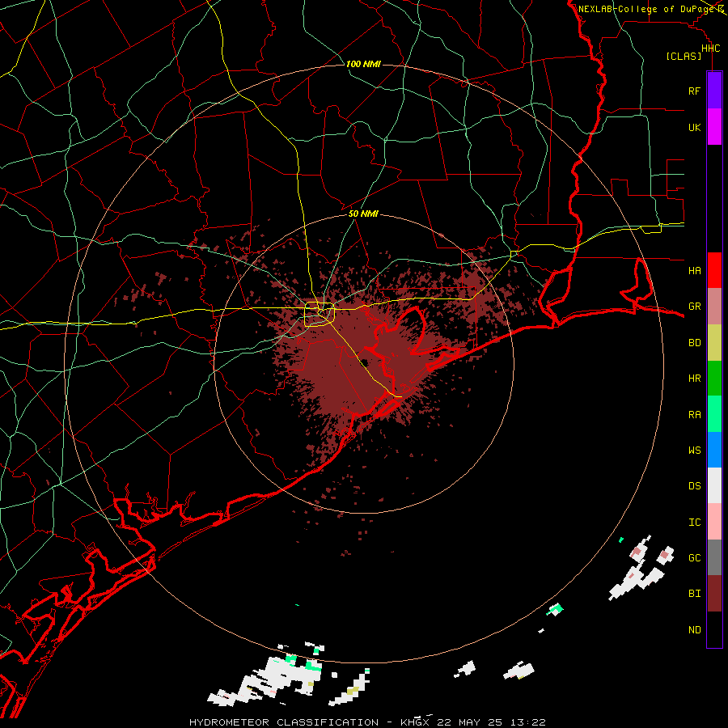Screen dimensions: 728x728
Task: Click the 'ND' legend label
Action: (694, 630)
